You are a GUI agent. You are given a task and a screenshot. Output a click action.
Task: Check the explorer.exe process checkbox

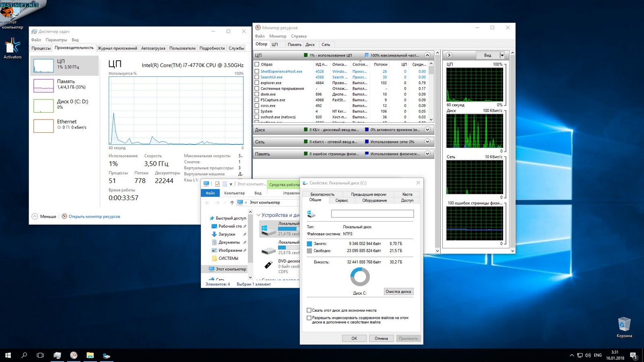pyautogui.click(x=257, y=83)
